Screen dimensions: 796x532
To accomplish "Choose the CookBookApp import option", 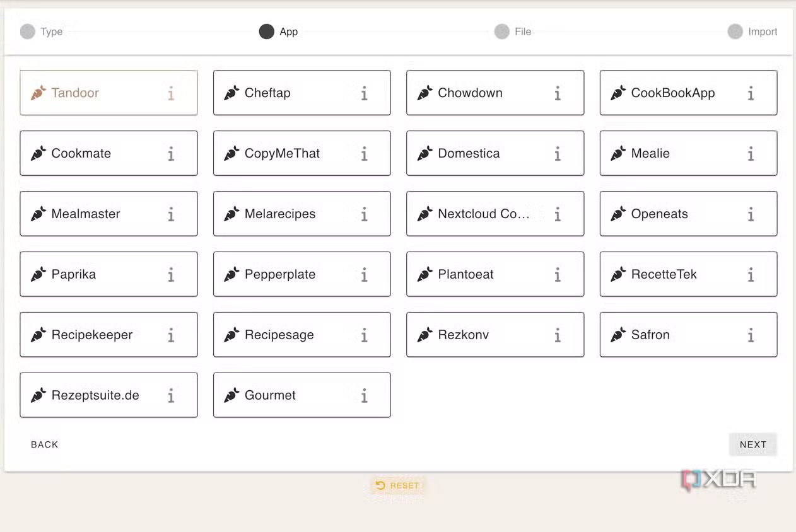I will tap(673, 93).
